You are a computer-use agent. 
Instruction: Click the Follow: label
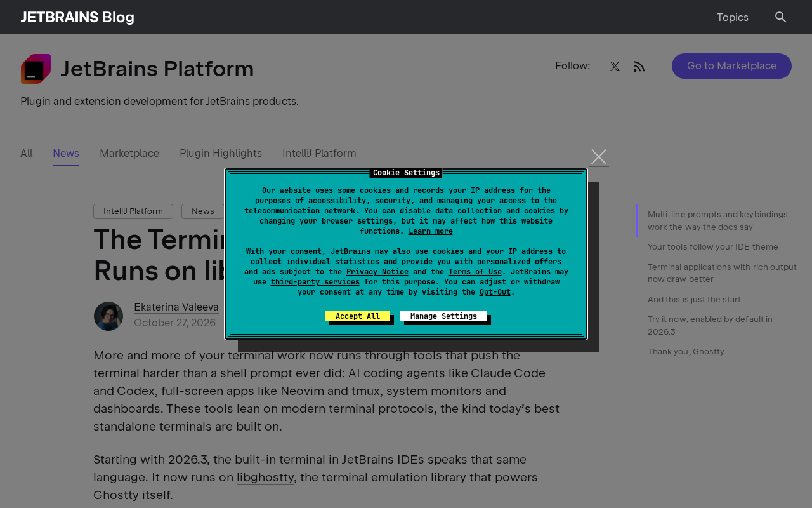[572, 66]
